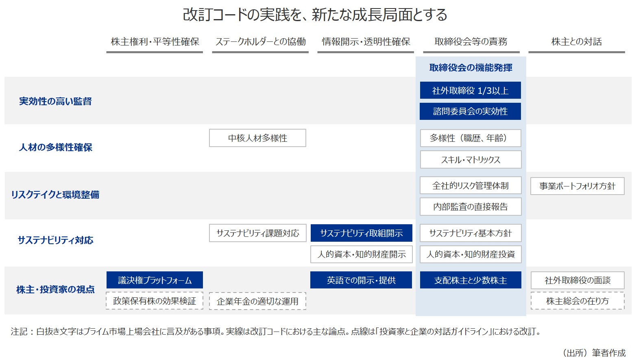Click the row label 人材の多様性確保
Viewport: 632px width, 364px height.
pos(56,147)
